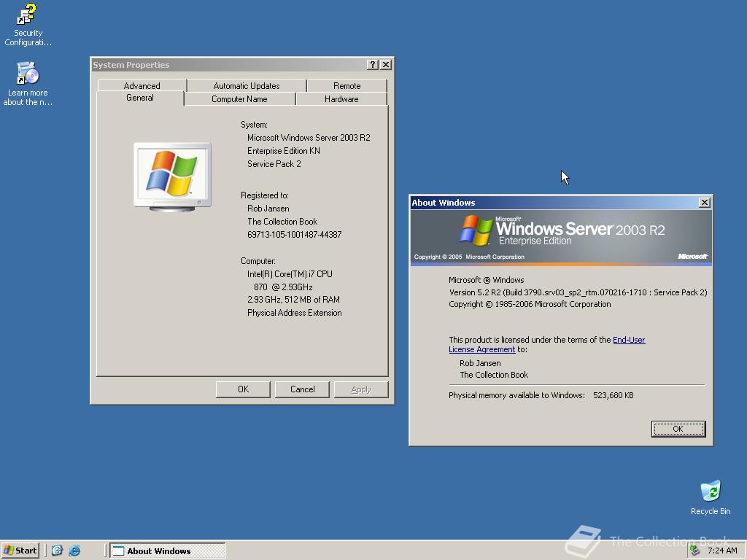
Task: Open the End-User License Agreement link
Action: click(547, 344)
